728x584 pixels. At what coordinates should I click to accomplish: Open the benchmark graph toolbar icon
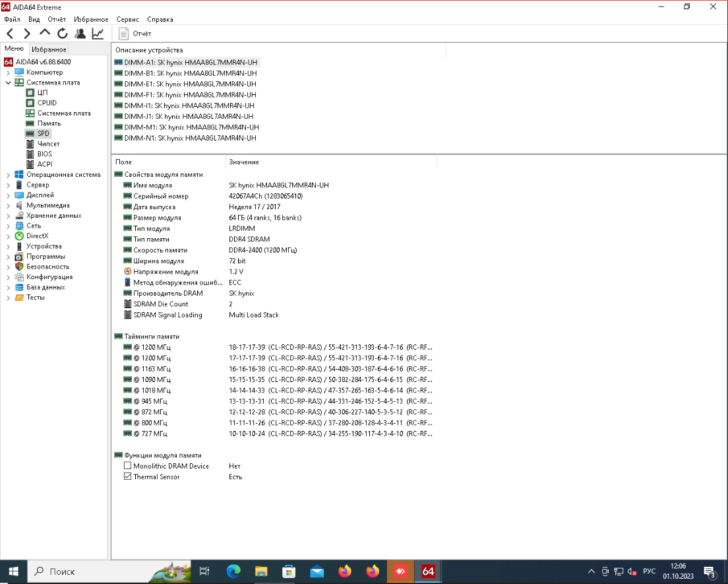pyautogui.click(x=98, y=34)
